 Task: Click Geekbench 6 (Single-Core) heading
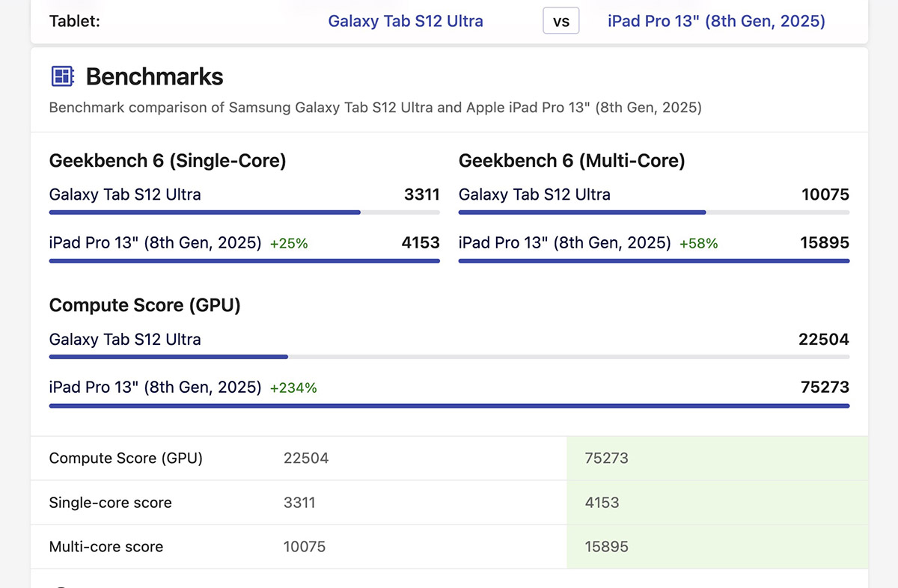pyautogui.click(x=168, y=161)
